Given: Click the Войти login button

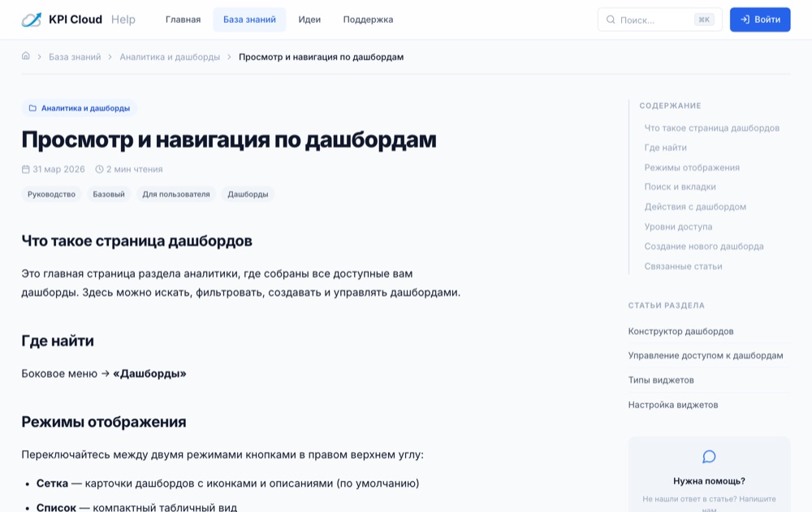Looking at the screenshot, I should pyautogui.click(x=760, y=20).
